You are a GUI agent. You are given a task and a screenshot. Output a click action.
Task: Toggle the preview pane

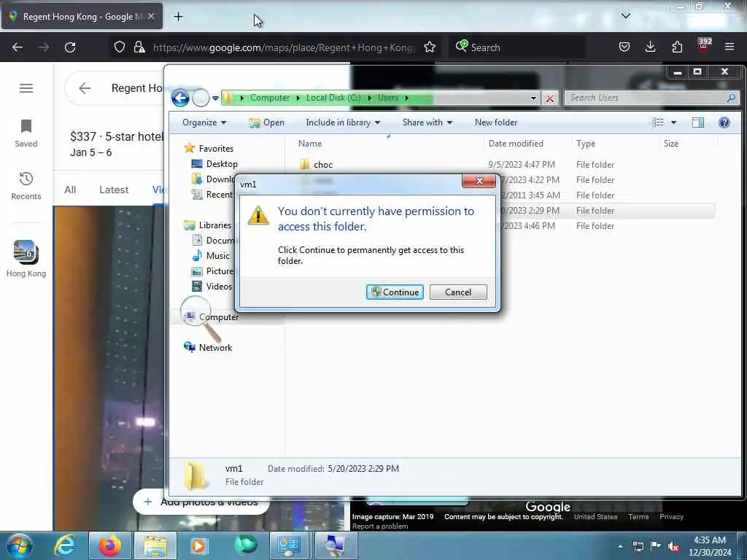pos(698,122)
